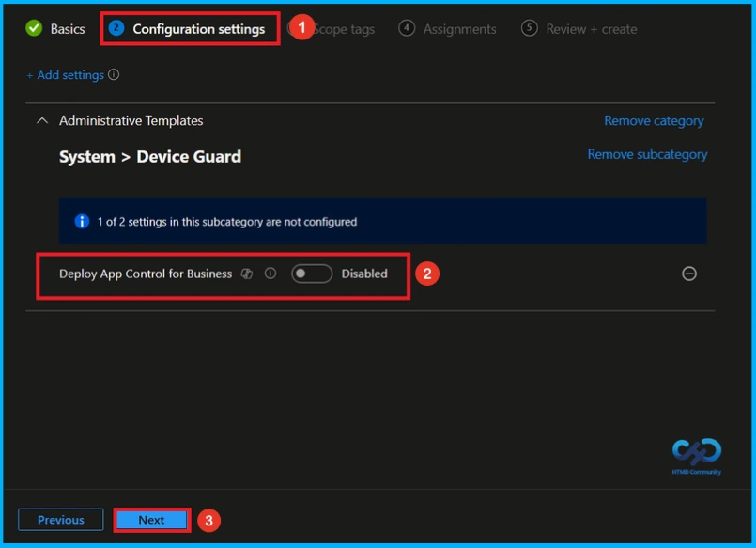The height and width of the screenshot is (548, 756).
Task: Open Copilot icon next to Deploy App Control
Action: point(247,274)
